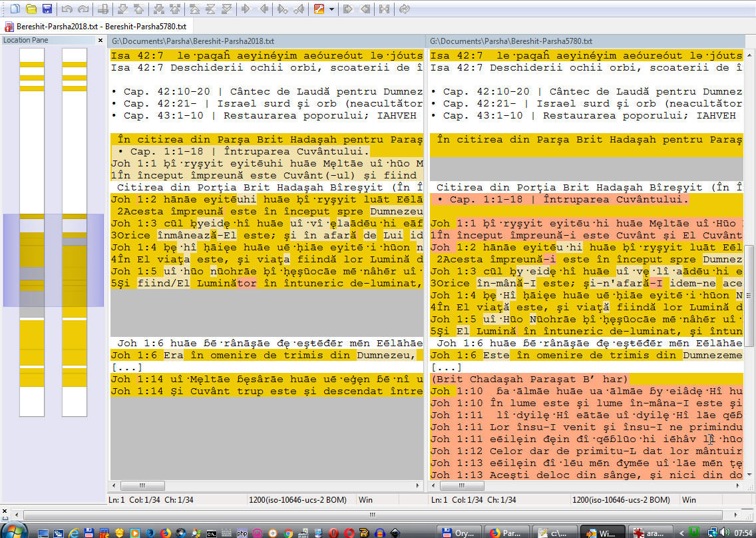Open the Windows Start button
Image resolution: width=756 pixels, height=538 pixels.
[x=15, y=531]
